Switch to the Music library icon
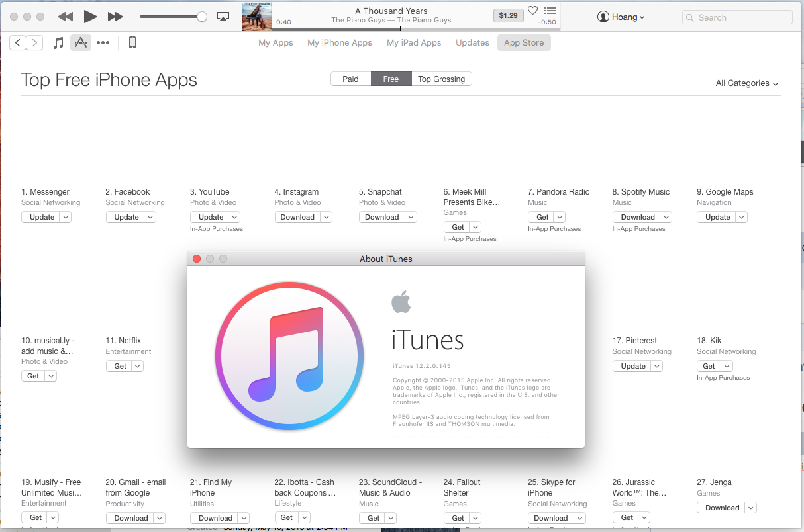Screen dimensions: 804x532 click(x=58, y=43)
